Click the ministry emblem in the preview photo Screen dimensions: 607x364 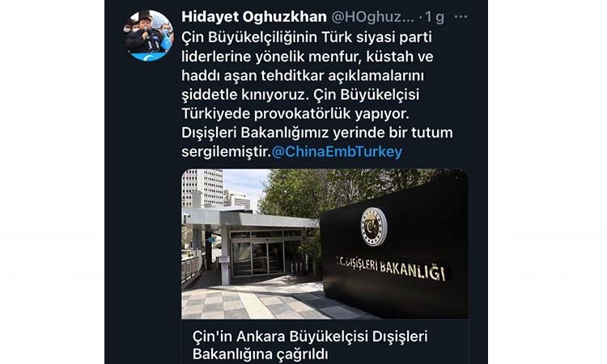coord(374,227)
